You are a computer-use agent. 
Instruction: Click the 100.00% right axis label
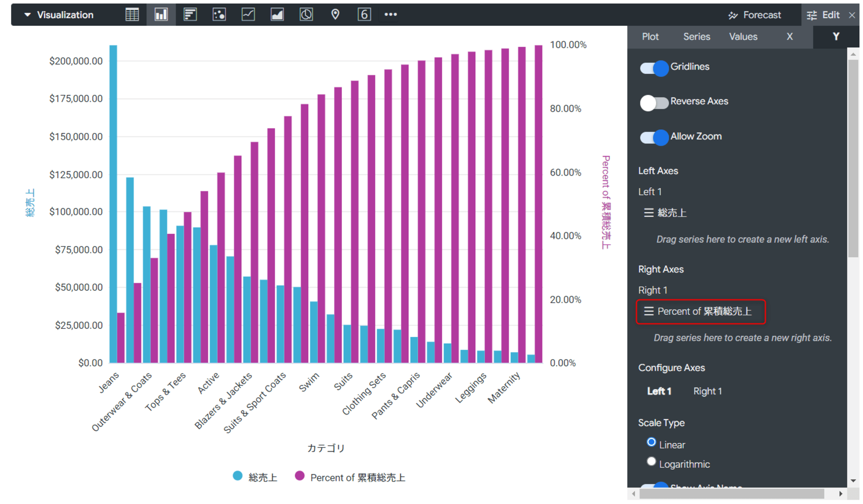pos(568,45)
